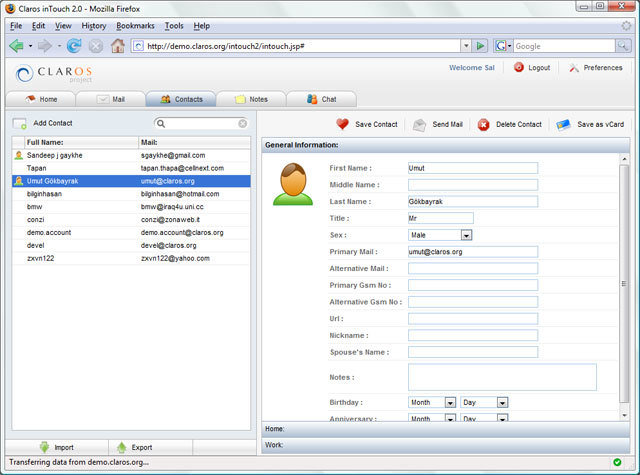Expand the Work section panel
The width and height of the screenshot is (640, 475).
pos(445,445)
